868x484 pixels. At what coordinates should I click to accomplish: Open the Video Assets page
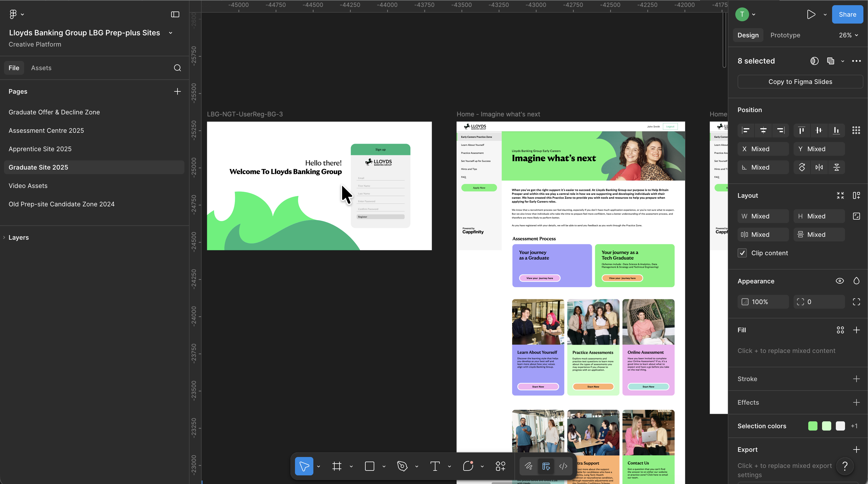pyautogui.click(x=28, y=186)
